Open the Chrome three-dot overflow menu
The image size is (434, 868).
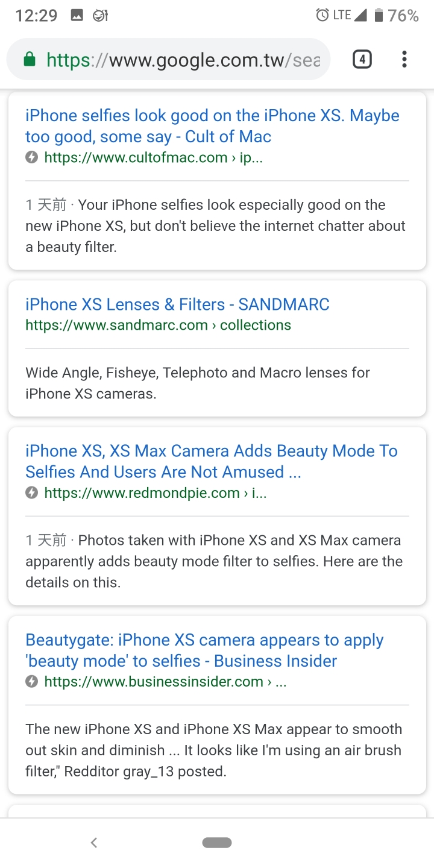tap(404, 59)
